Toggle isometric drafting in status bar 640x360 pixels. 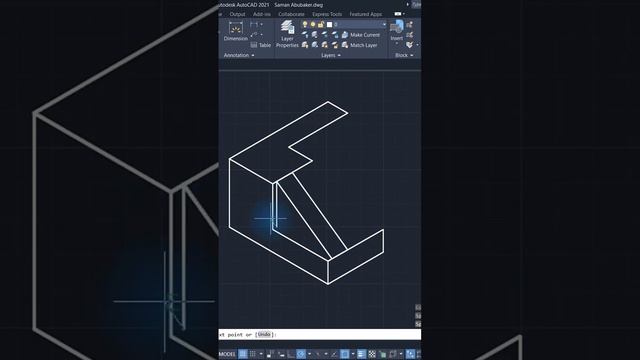click(x=318, y=354)
